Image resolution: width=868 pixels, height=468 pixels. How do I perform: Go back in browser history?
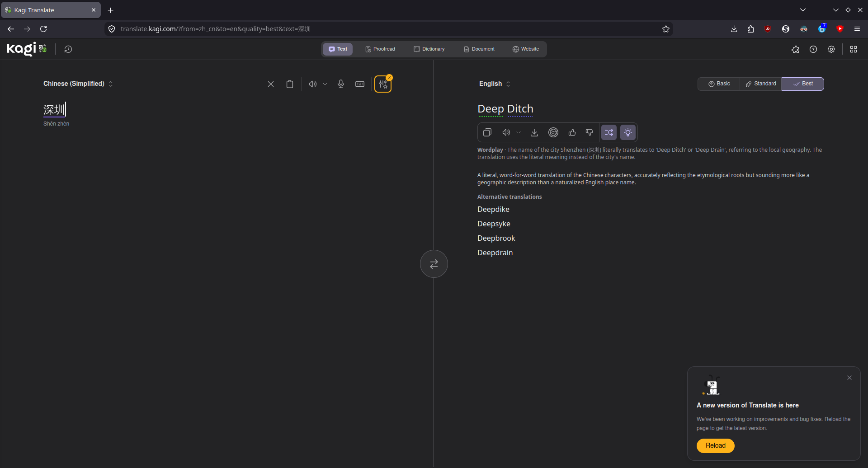[x=11, y=29]
